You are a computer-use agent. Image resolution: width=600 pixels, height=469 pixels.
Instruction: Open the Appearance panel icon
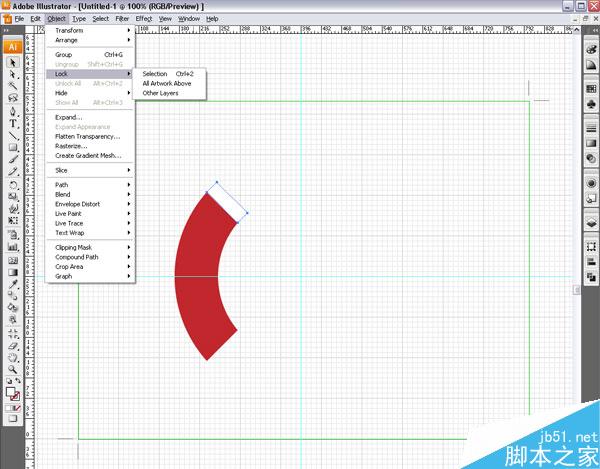click(591, 183)
